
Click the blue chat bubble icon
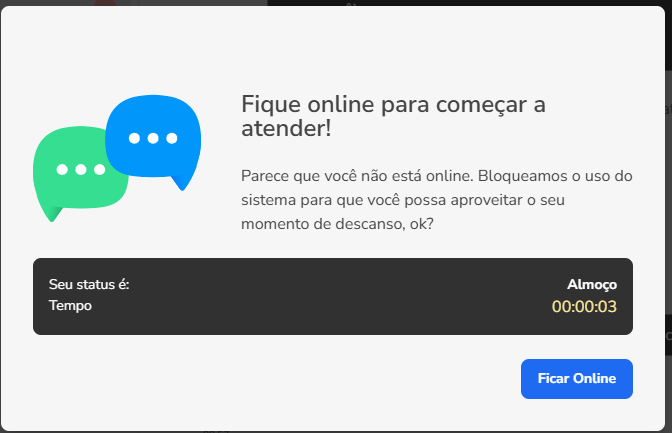pyautogui.click(x=153, y=139)
